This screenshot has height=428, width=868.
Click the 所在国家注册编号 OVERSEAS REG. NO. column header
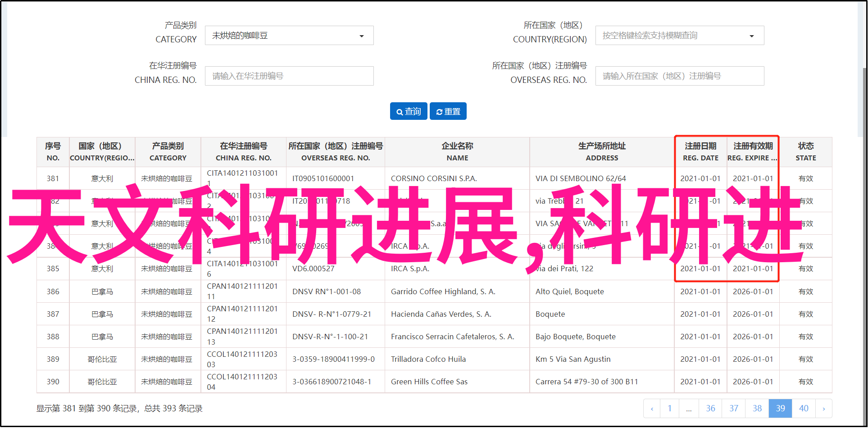tap(336, 152)
